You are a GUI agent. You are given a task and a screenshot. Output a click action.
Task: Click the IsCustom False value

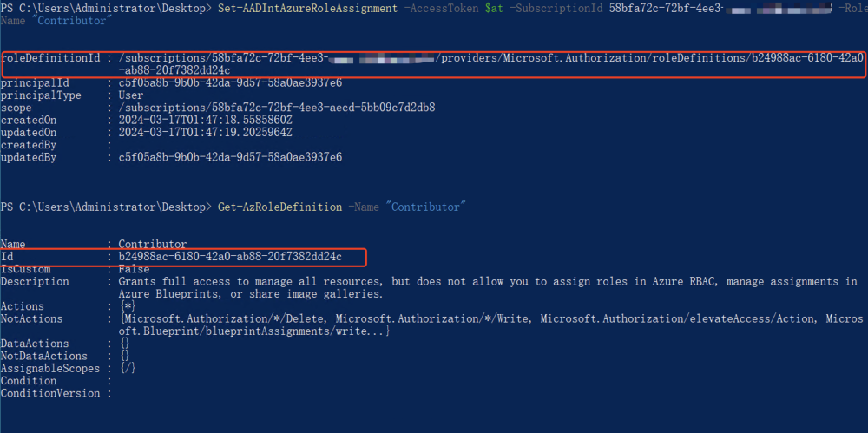pos(134,269)
